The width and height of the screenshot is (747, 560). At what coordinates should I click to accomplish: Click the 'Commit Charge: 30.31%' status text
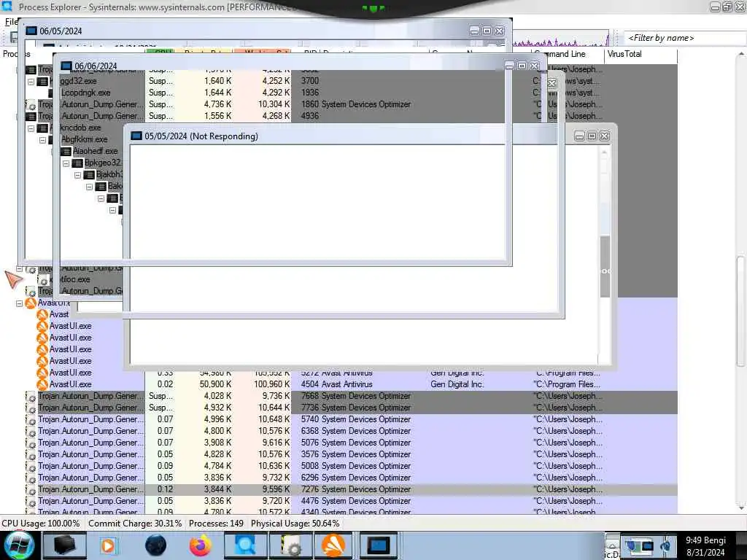click(x=135, y=524)
